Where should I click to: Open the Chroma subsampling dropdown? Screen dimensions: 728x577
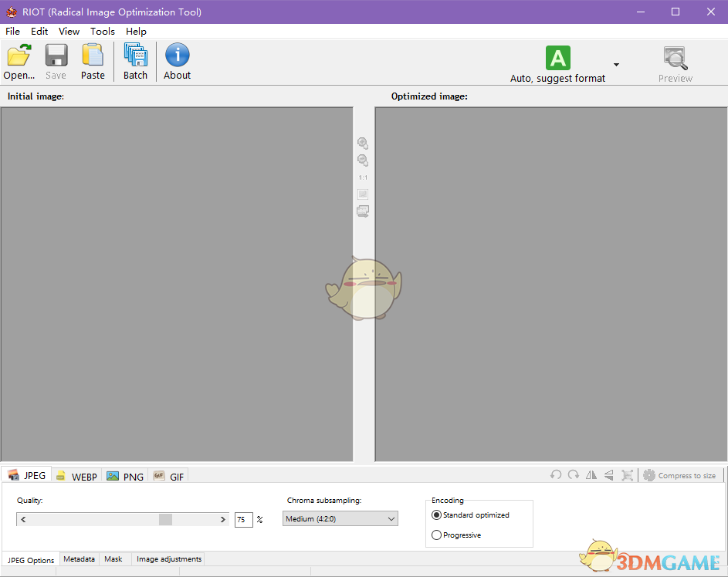tap(340, 519)
